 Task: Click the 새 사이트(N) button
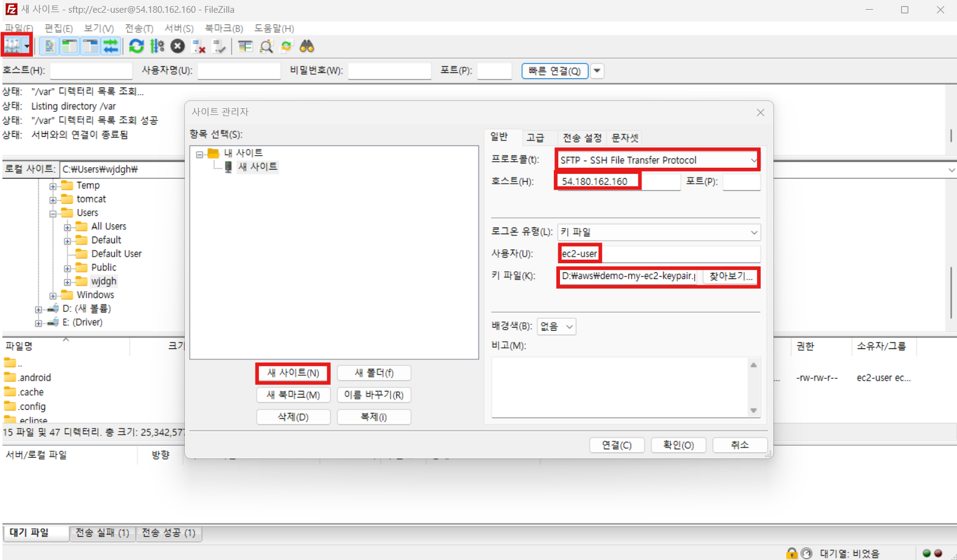[293, 373]
